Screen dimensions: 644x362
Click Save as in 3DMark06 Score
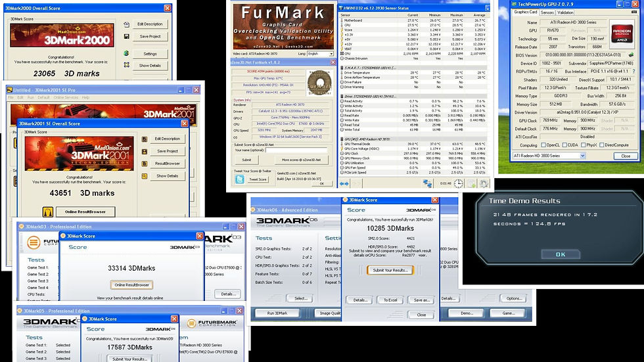coord(421,300)
